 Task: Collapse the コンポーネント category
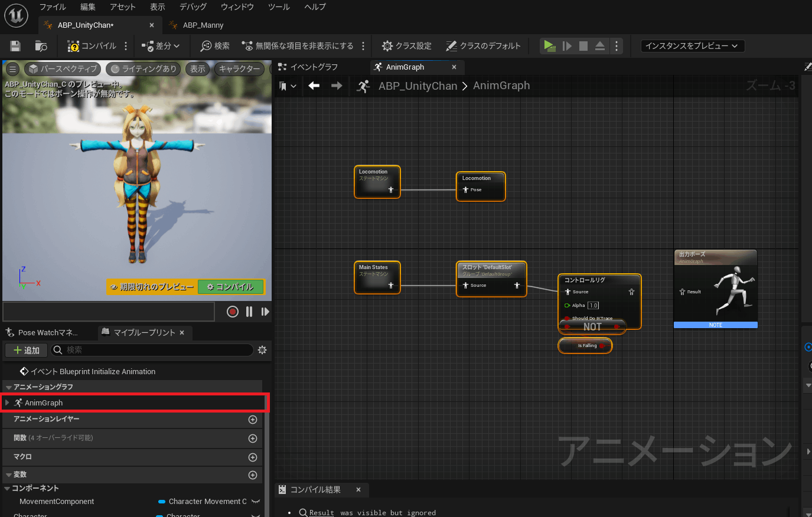point(7,489)
